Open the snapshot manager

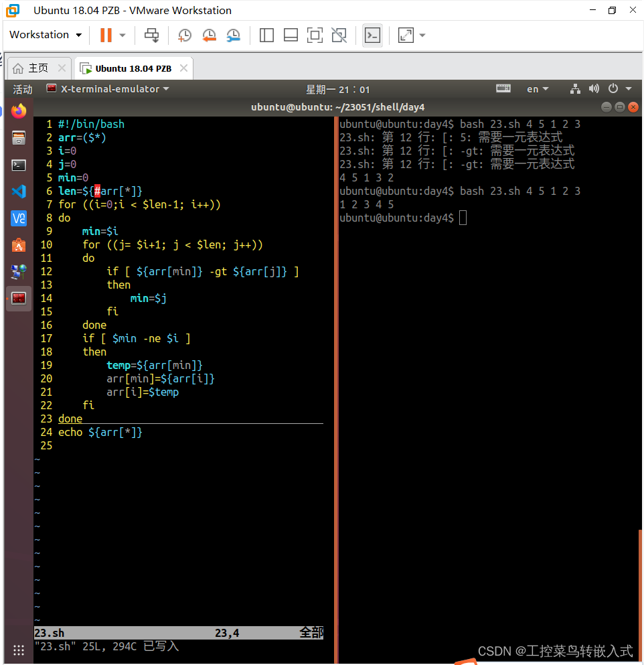(234, 35)
